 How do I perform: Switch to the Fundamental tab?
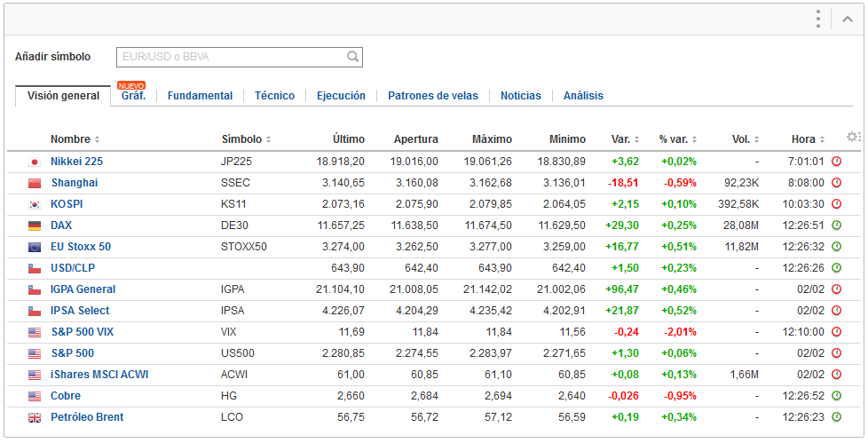[x=200, y=96]
